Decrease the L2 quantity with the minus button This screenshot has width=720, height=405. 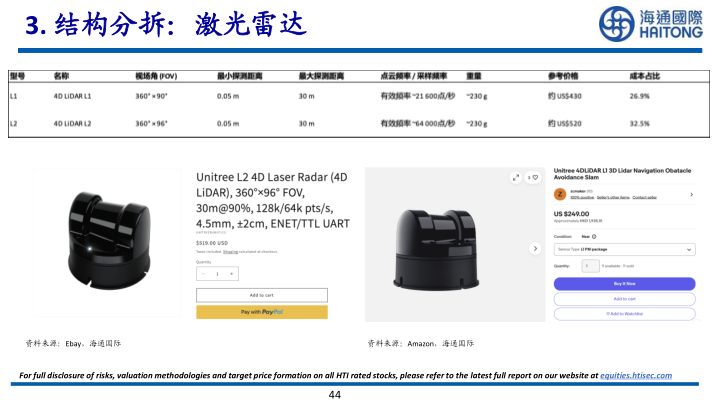tap(203, 274)
